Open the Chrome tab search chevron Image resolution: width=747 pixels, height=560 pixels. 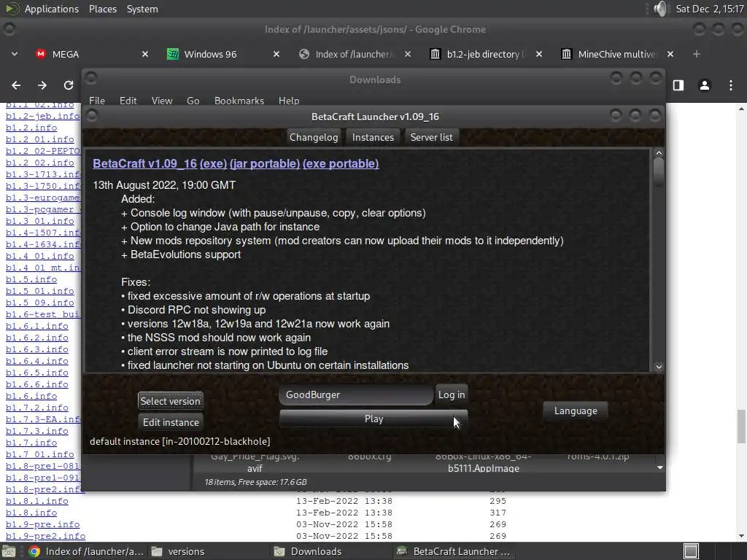(15, 54)
